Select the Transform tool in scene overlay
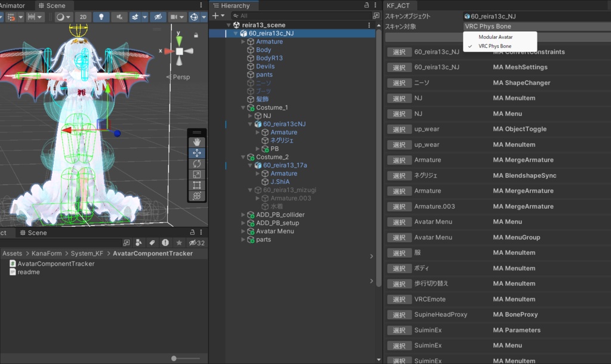Viewport: 611px width, 364px height. point(197,196)
